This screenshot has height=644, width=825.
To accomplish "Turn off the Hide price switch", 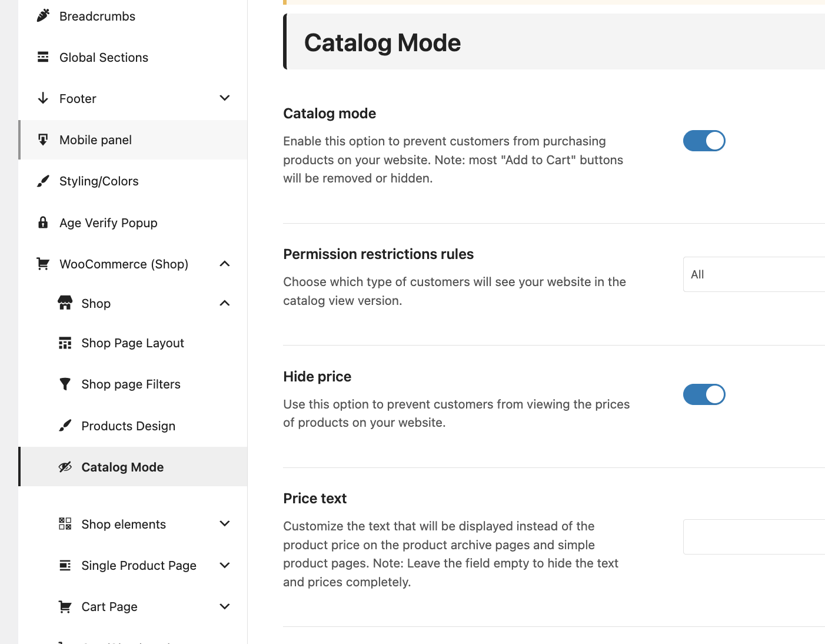I will click(704, 394).
